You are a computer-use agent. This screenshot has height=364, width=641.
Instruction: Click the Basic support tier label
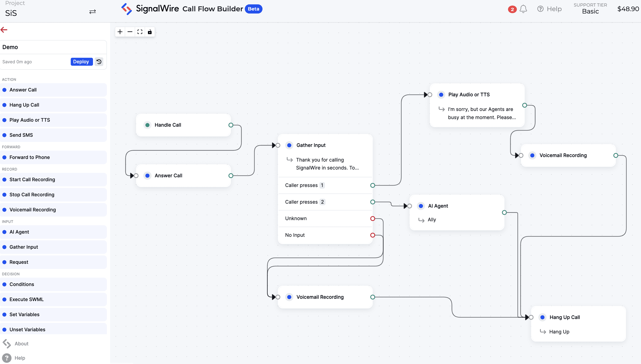pos(590,12)
